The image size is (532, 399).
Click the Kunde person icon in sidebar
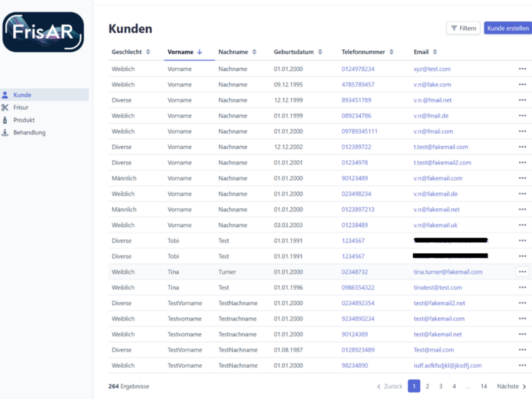[5, 95]
